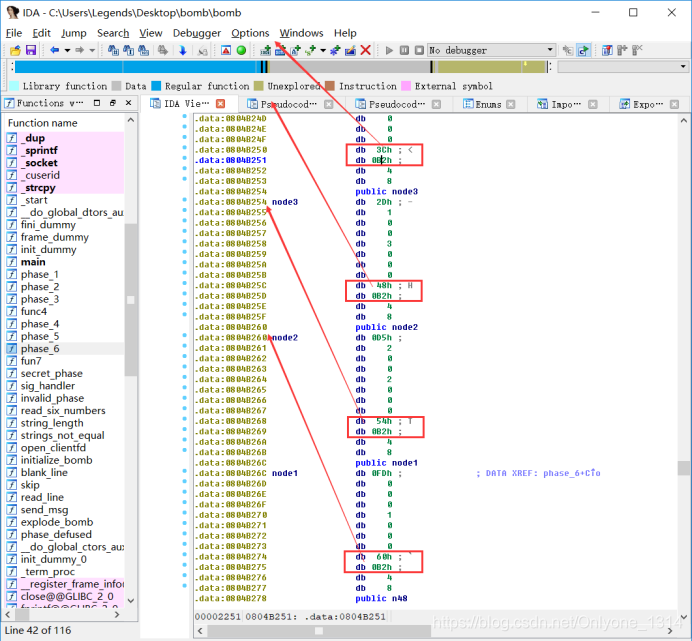Open the Help menu
This screenshot has width=692, height=641.
pos(345,33)
